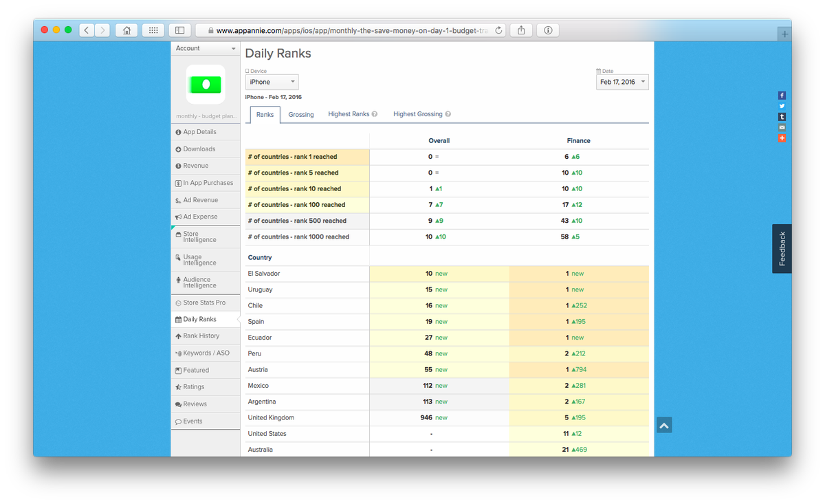Screen dimensions: 825x504
Task: Switch to the Highest Grossing tab
Action: (418, 114)
